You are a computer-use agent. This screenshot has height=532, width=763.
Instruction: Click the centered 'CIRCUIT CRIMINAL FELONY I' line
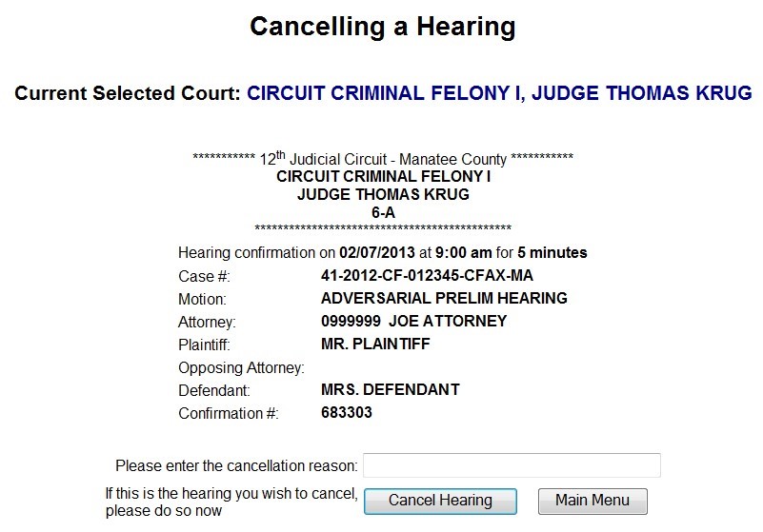point(382,176)
